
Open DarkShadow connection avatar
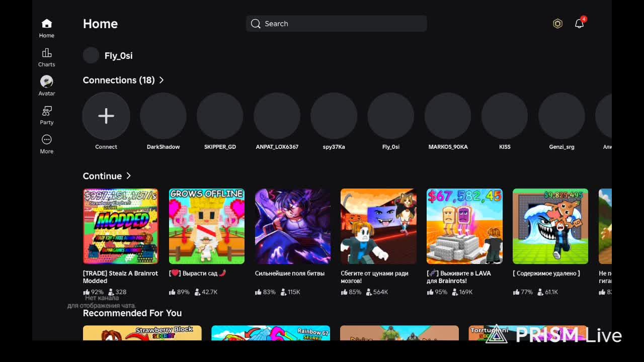click(x=163, y=116)
